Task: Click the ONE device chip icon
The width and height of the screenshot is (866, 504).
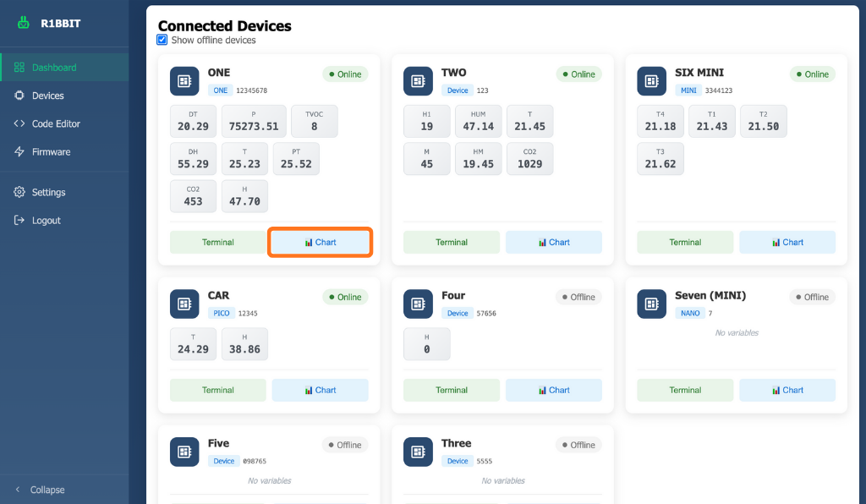Action: pyautogui.click(x=184, y=81)
